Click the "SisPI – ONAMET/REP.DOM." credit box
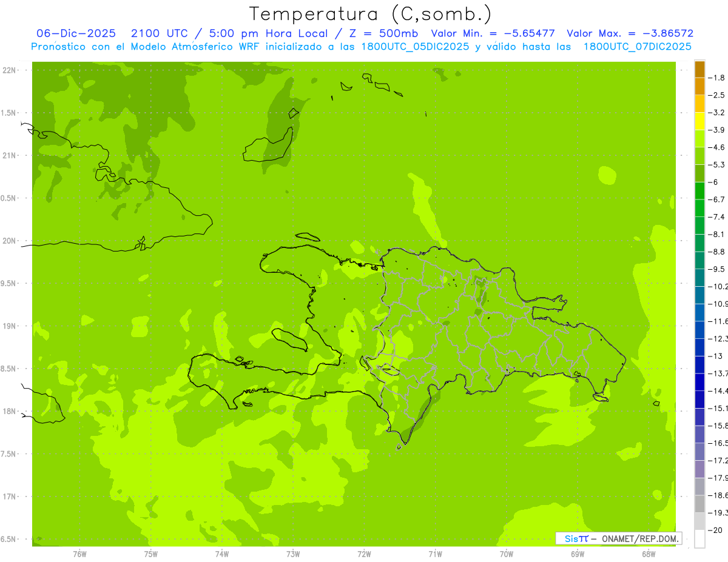728x562 pixels. pyautogui.click(x=619, y=538)
